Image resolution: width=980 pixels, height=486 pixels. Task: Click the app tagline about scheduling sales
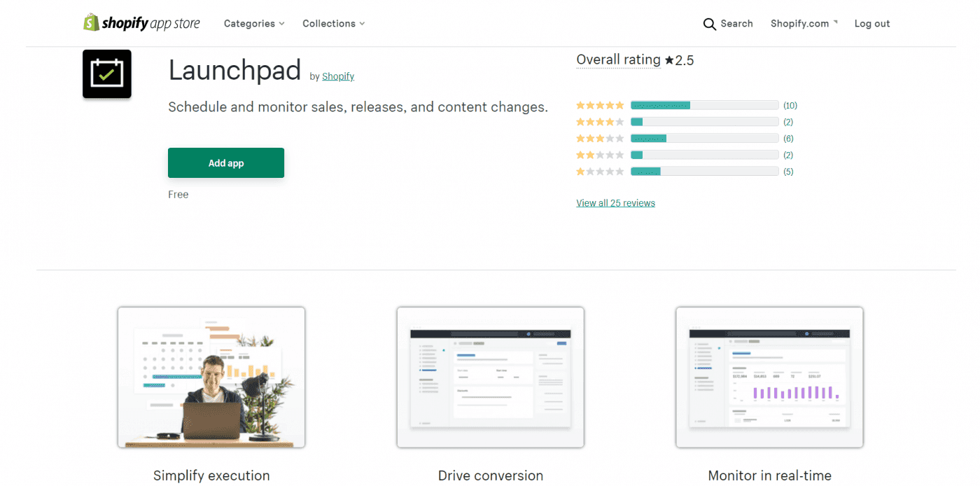click(x=358, y=107)
